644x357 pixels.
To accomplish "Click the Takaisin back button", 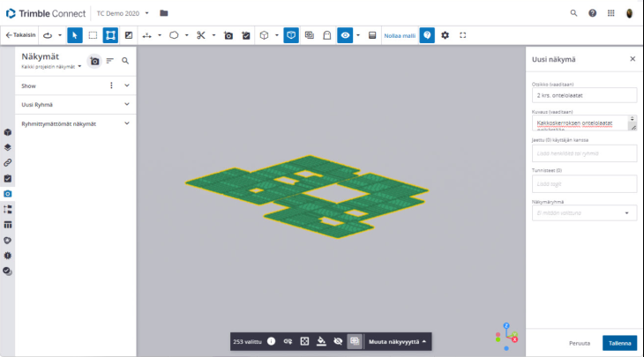I will 20,35.
